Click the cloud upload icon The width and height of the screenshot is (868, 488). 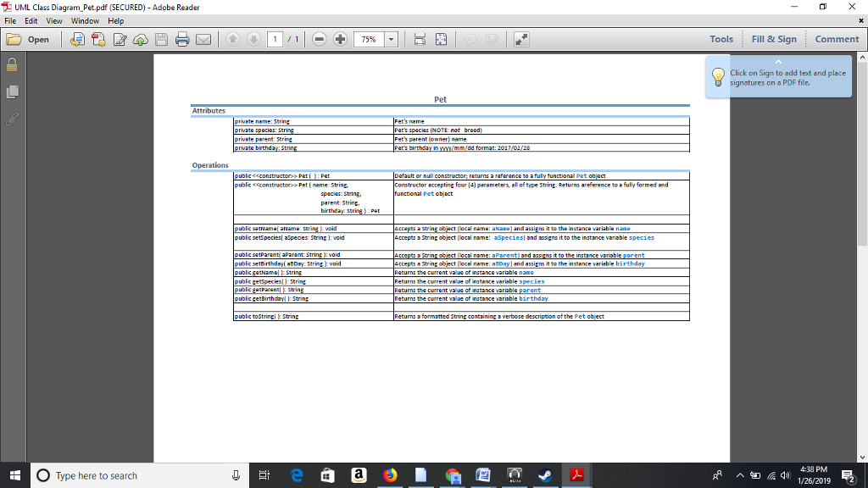click(141, 39)
